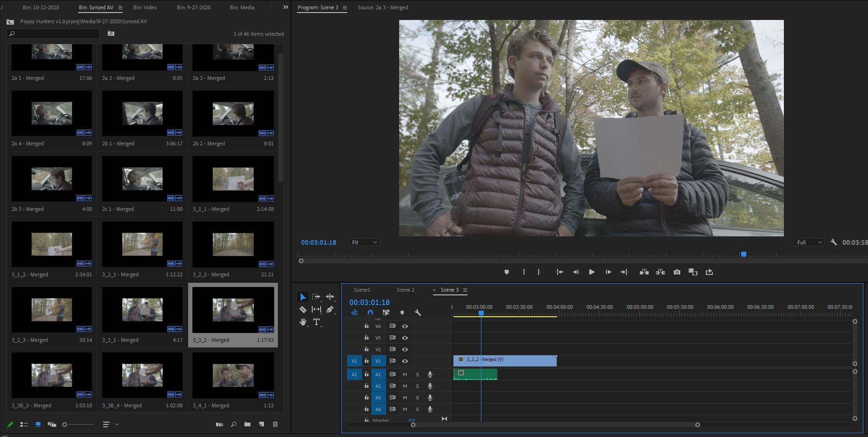This screenshot has height=437, width=868.
Task: Select the Razor tool
Action: click(x=303, y=309)
